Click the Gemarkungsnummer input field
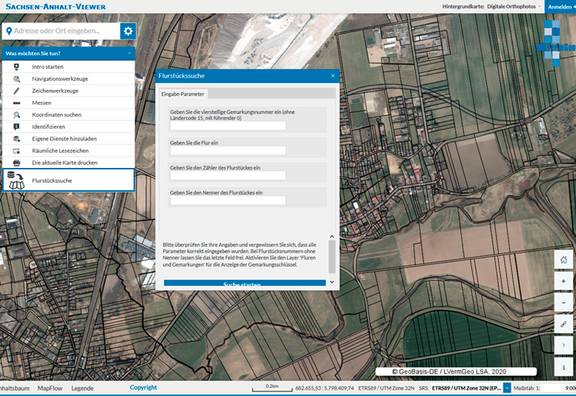576x396 pixels. 228,126
